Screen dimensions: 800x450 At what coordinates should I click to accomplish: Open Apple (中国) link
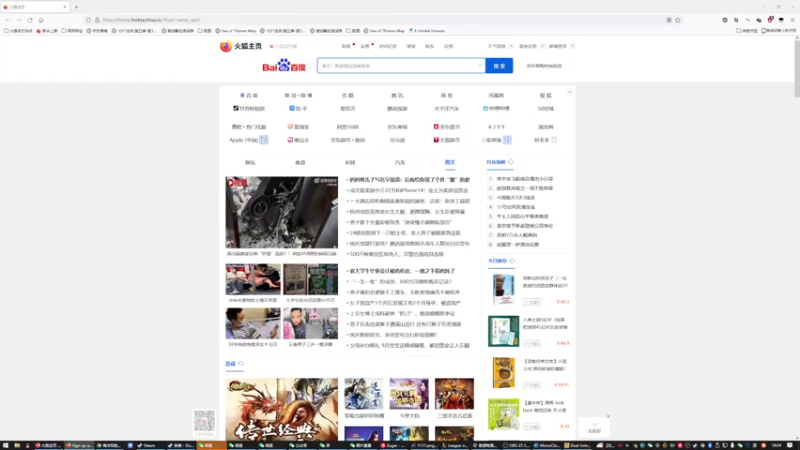pyautogui.click(x=243, y=140)
